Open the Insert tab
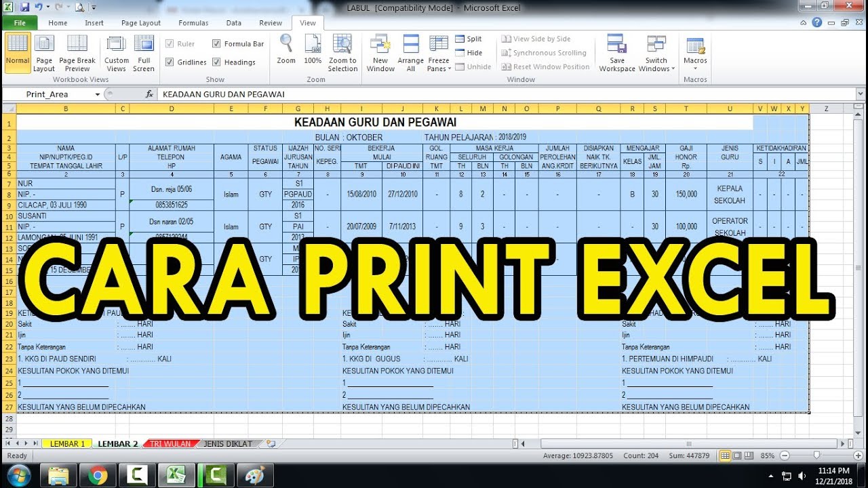This screenshot has height=488, width=868. [x=94, y=22]
